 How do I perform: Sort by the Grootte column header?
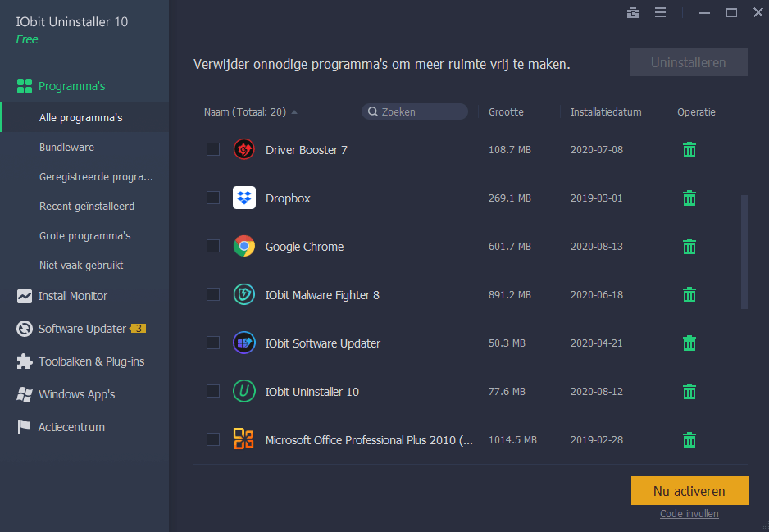click(x=506, y=111)
